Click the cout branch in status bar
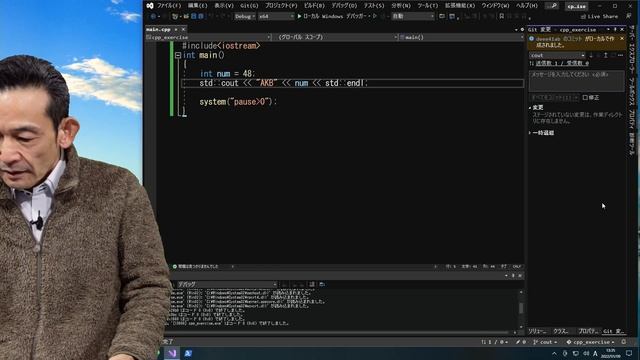Image resolution: width=640 pixels, height=360 pixels. pyautogui.click(x=545, y=342)
